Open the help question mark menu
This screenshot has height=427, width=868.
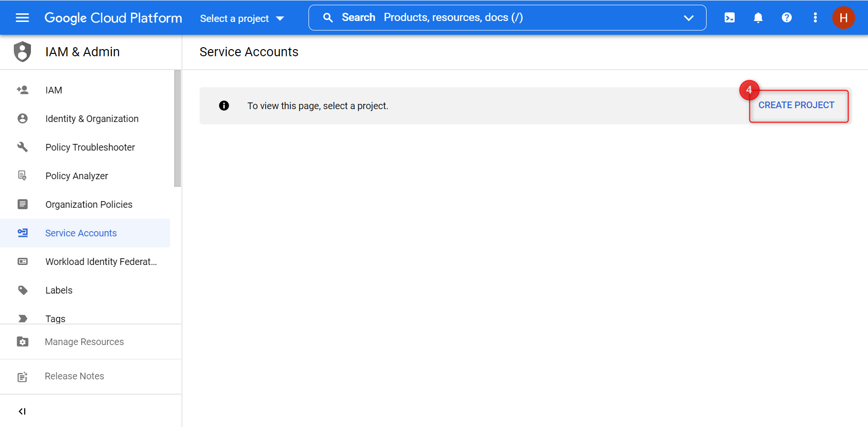coord(787,18)
